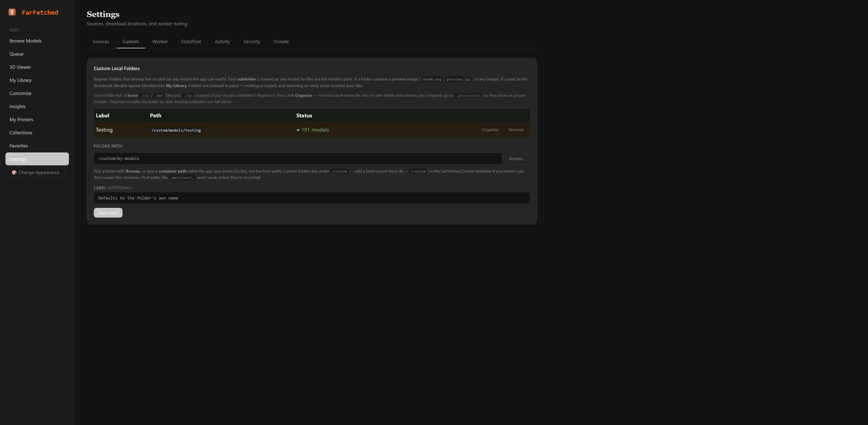Click the Path column header
This screenshot has height=425, width=868.
point(156,115)
